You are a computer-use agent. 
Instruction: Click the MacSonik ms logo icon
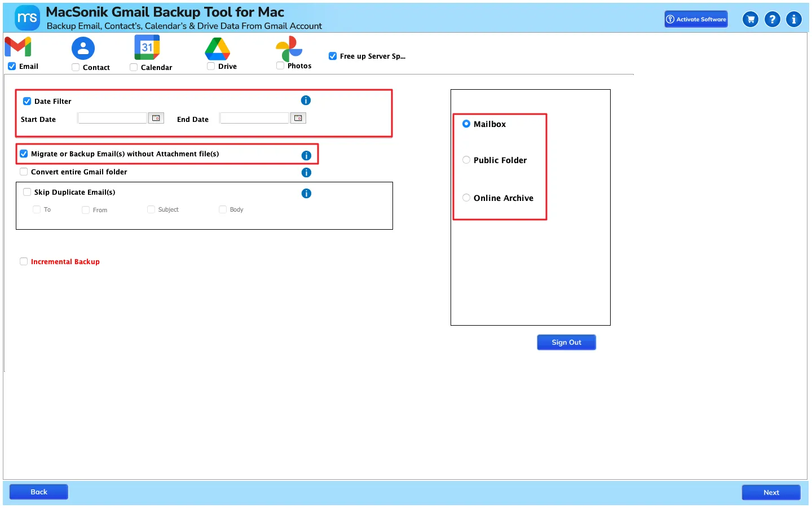click(x=27, y=18)
